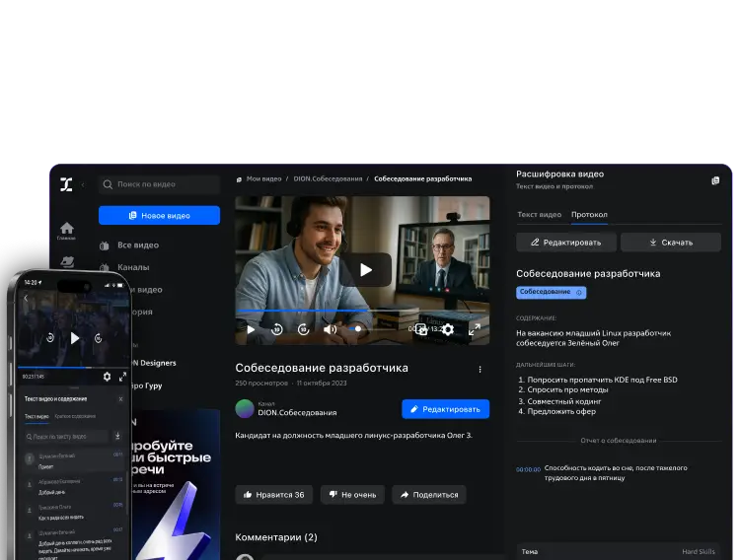
Task: Click the DION.Собеседования channel avatar
Action: (245, 408)
